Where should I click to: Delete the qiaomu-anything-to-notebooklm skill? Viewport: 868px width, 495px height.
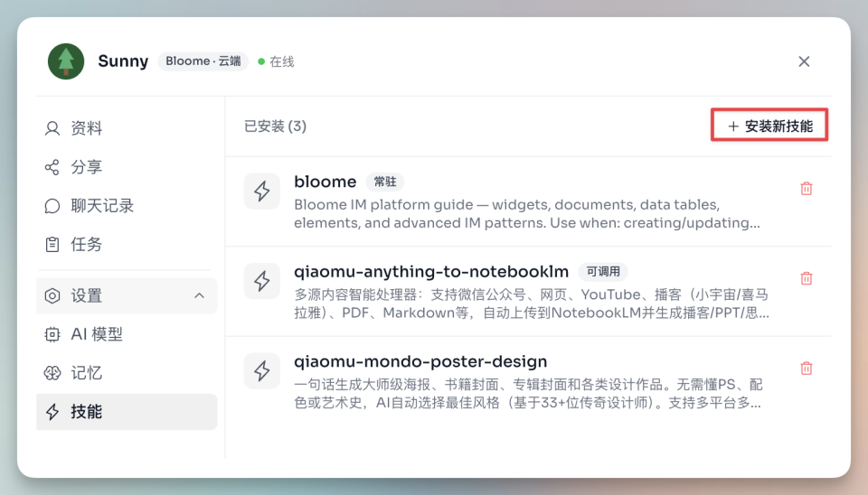pyautogui.click(x=807, y=278)
